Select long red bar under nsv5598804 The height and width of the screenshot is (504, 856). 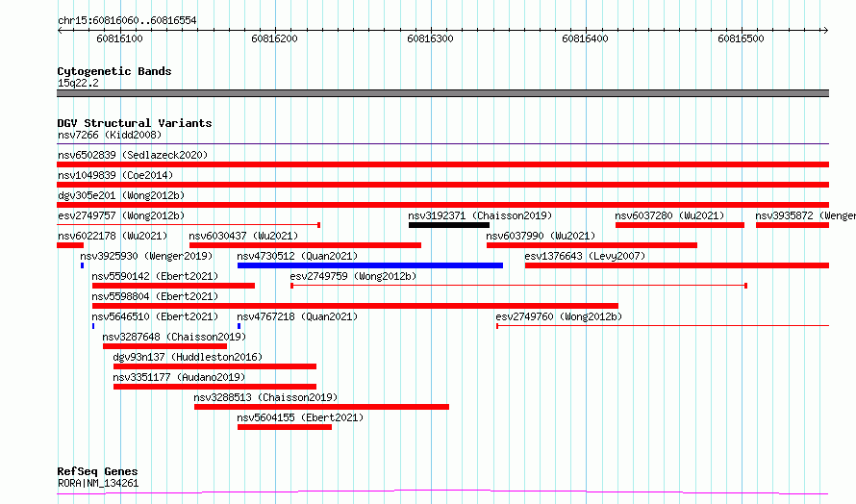(356, 306)
